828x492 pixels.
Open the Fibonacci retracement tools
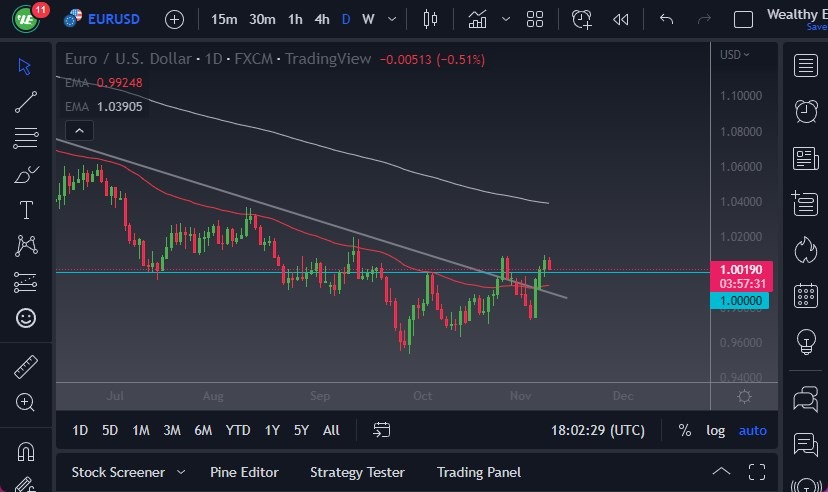click(25, 138)
